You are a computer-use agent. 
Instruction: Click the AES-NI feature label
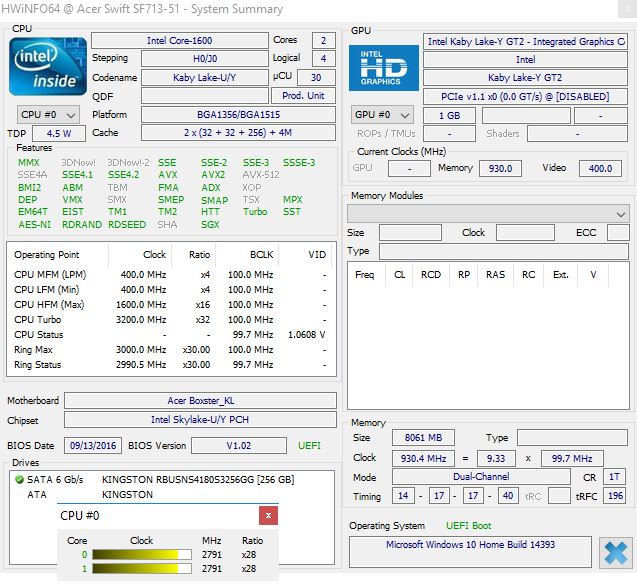pyautogui.click(x=35, y=224)
